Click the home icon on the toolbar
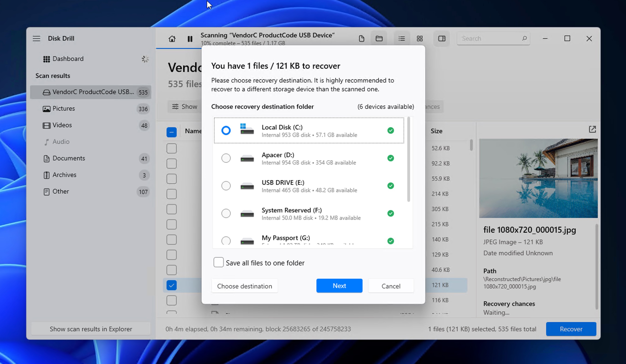The image size is (626, 364). click(x=172, y=39)
